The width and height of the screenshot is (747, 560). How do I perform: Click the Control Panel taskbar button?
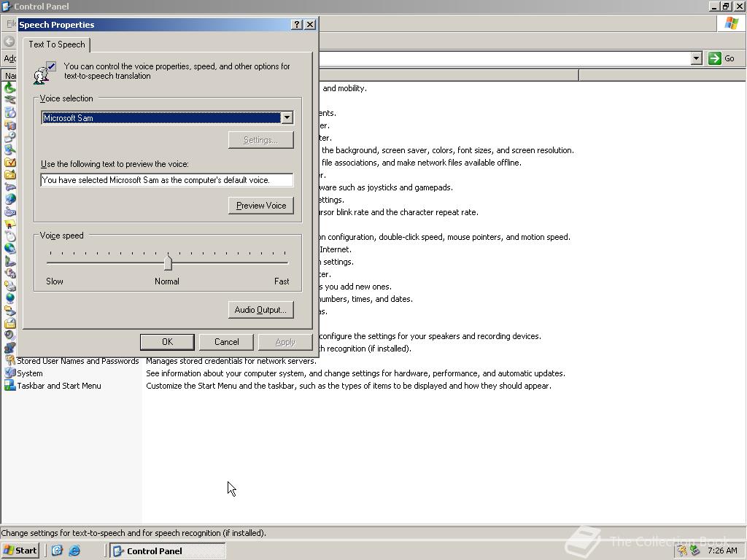pos(167,551)
